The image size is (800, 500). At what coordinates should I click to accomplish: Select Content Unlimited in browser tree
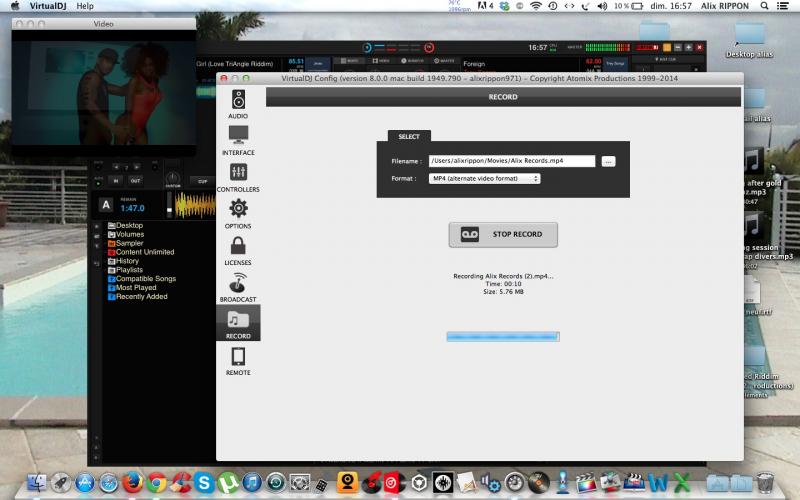(x=141, y=252)
